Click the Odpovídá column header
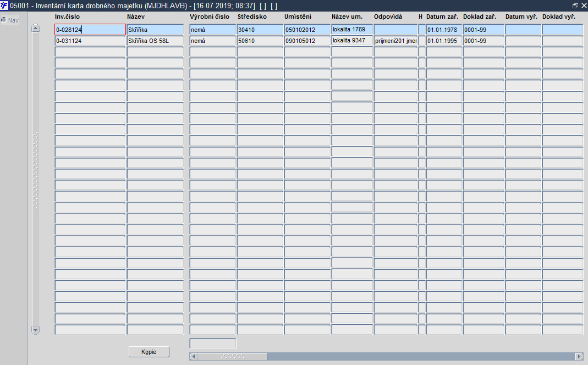The image size is (588, 365). [x=388, y=17]
